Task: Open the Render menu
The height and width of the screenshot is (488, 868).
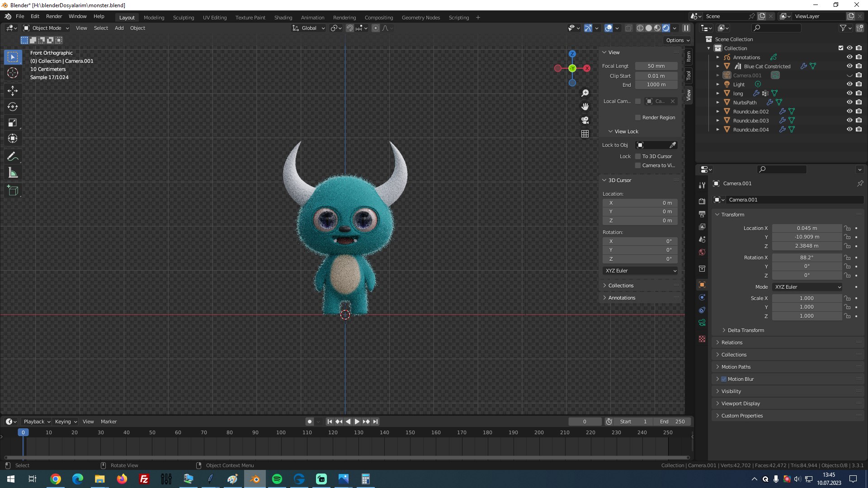Action: pos(54,16)
